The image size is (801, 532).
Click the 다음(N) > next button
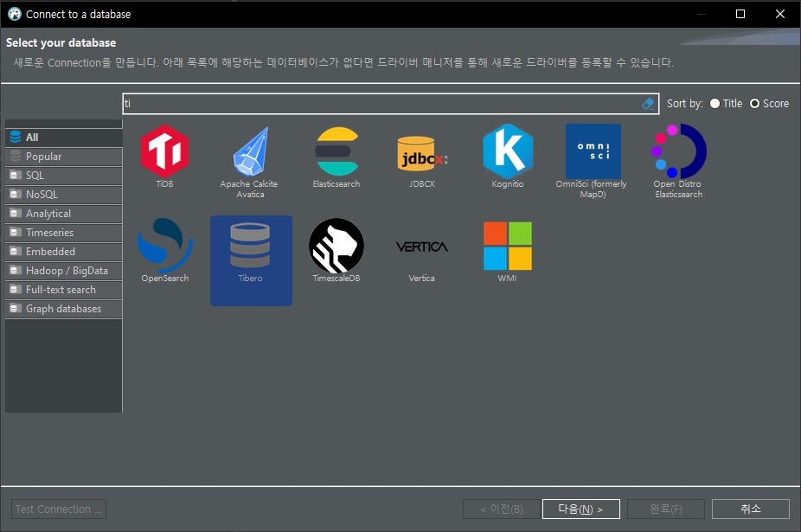pos(580,509)
